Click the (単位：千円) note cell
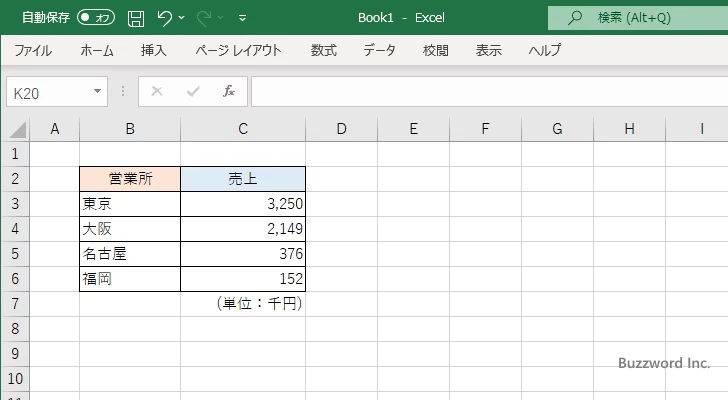728x400 pixels. pos(243,304)
